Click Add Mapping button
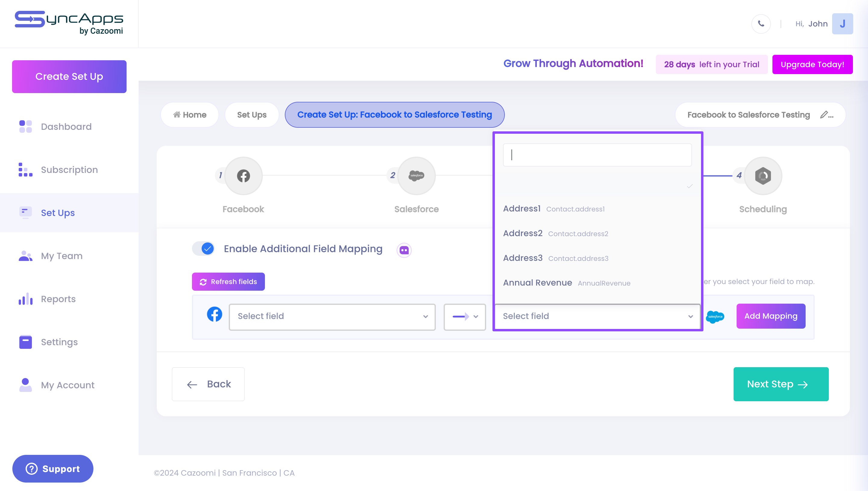 (771, 316)
